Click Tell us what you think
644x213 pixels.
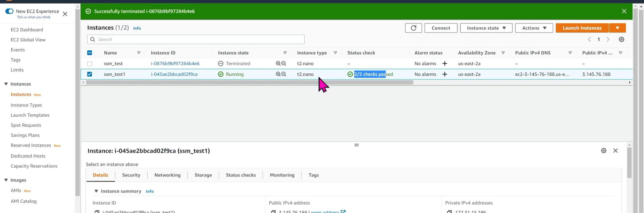(x=34, y=17)
